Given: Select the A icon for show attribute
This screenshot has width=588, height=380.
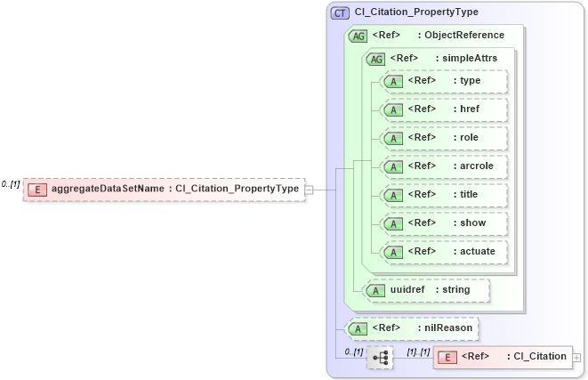Looking at the screenshot, I should pyautogui.click(x=393, y=224).
